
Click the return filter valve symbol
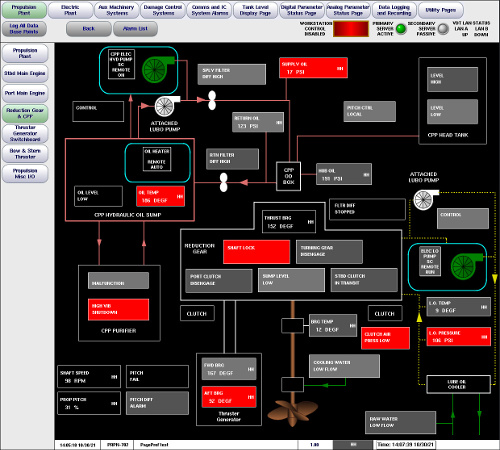pyautogui.click(x=224, y=182)
